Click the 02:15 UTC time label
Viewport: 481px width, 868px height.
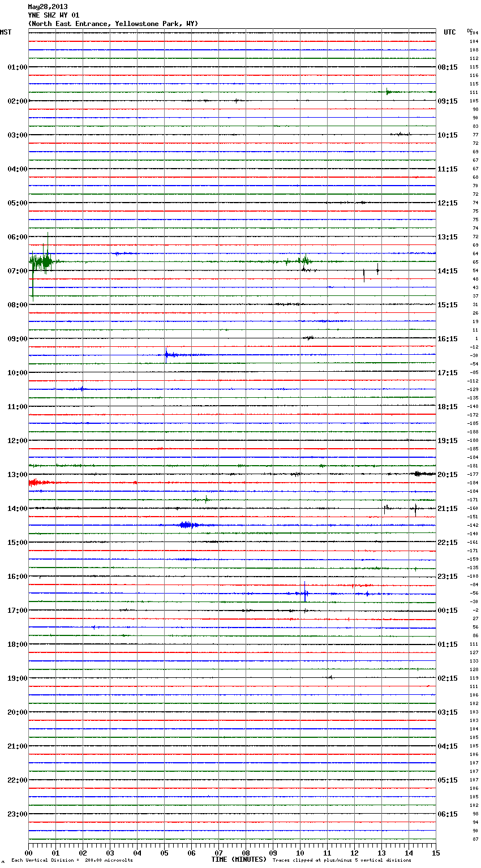[448, 678]
